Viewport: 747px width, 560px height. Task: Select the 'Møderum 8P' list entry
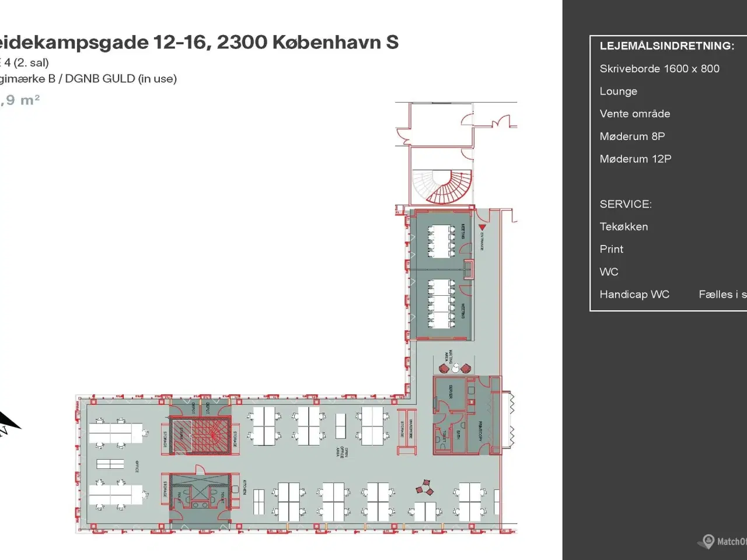[x=632, y=136]
